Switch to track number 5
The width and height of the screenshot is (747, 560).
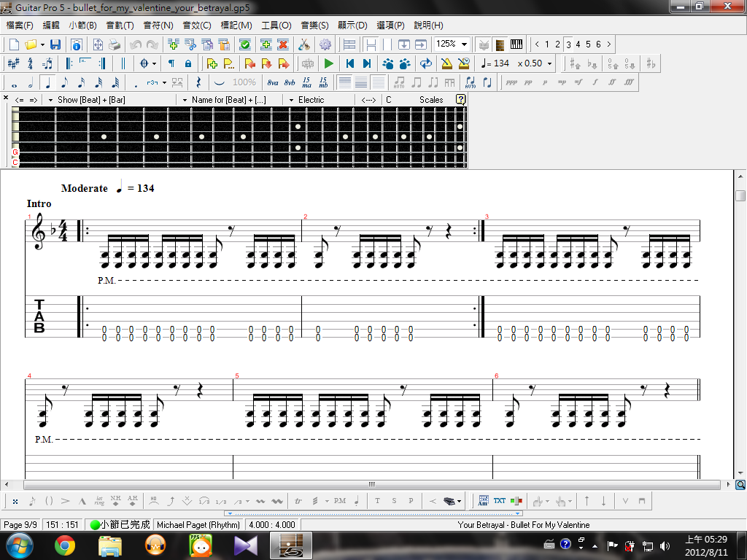pyautogui.click(x=588, y=44)
